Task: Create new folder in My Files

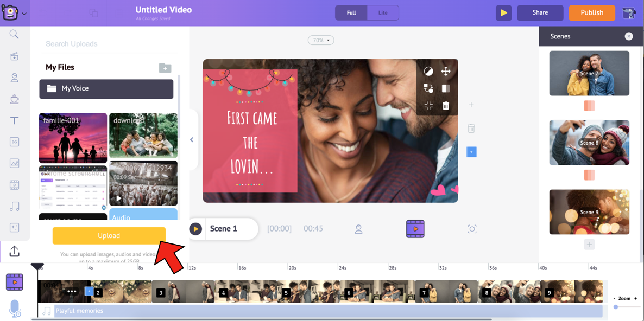Action: point(165,68)
